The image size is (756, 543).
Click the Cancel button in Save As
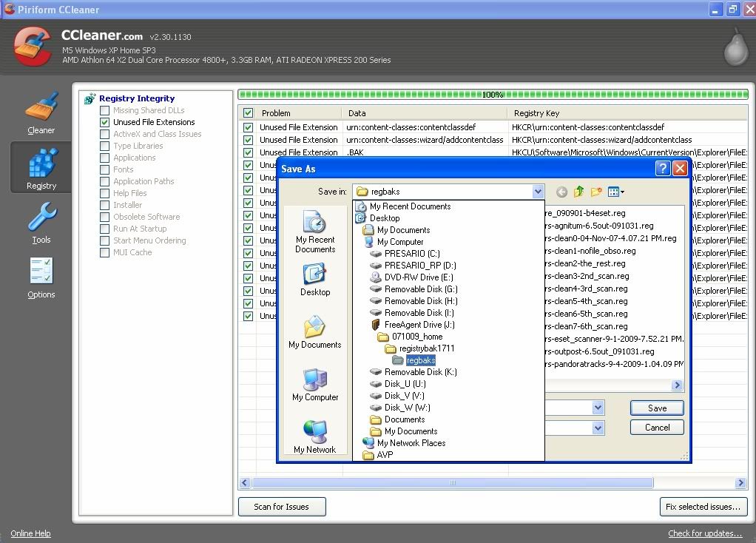tap(657, 428)
